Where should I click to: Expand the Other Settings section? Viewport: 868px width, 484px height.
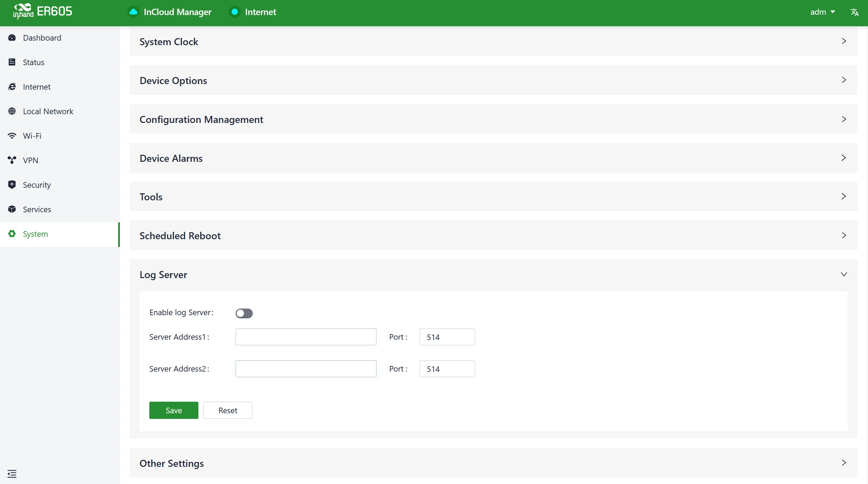click(493, 463)
